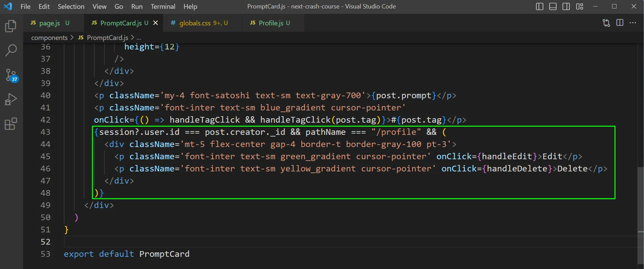This screenshot has width=644, height=269.
Task: Click line number 43 in the gutter
Action: (x=45, y=132)
